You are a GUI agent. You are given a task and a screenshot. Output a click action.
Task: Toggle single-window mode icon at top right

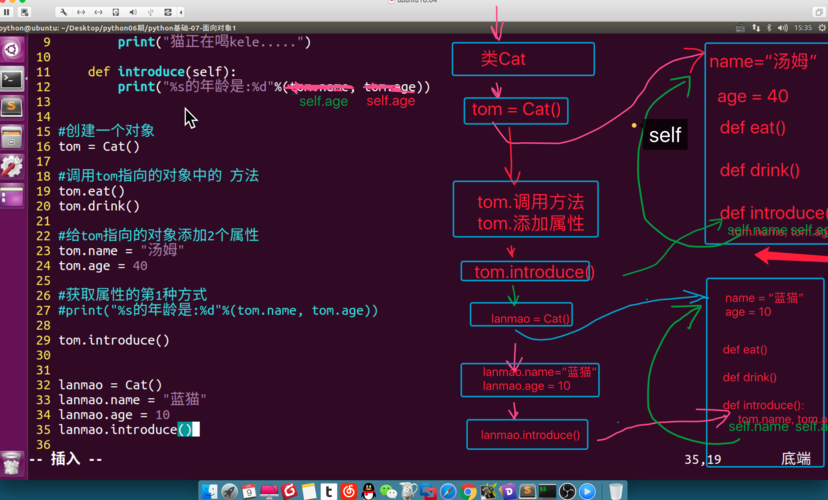click(x=819, y=12)
